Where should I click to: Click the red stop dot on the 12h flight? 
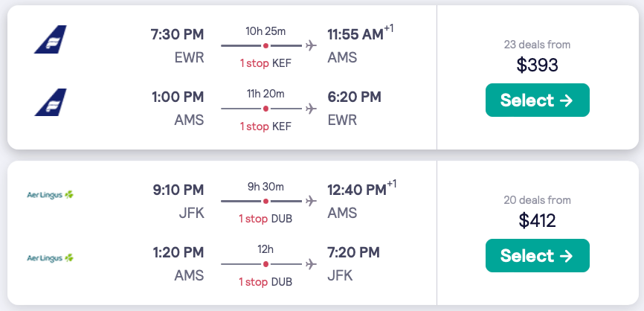click(x=265, y=264)
